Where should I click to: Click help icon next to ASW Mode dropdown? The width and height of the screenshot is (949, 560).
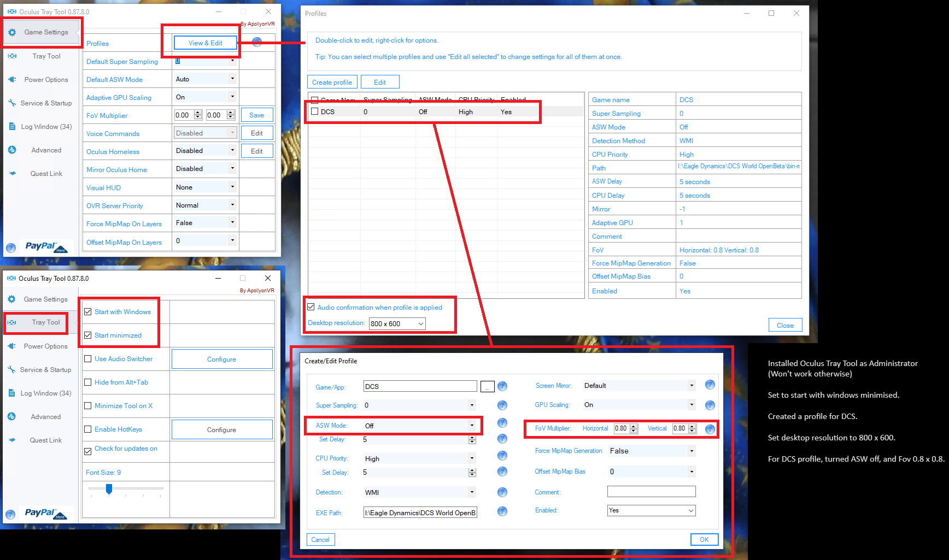tap(502, 423)
